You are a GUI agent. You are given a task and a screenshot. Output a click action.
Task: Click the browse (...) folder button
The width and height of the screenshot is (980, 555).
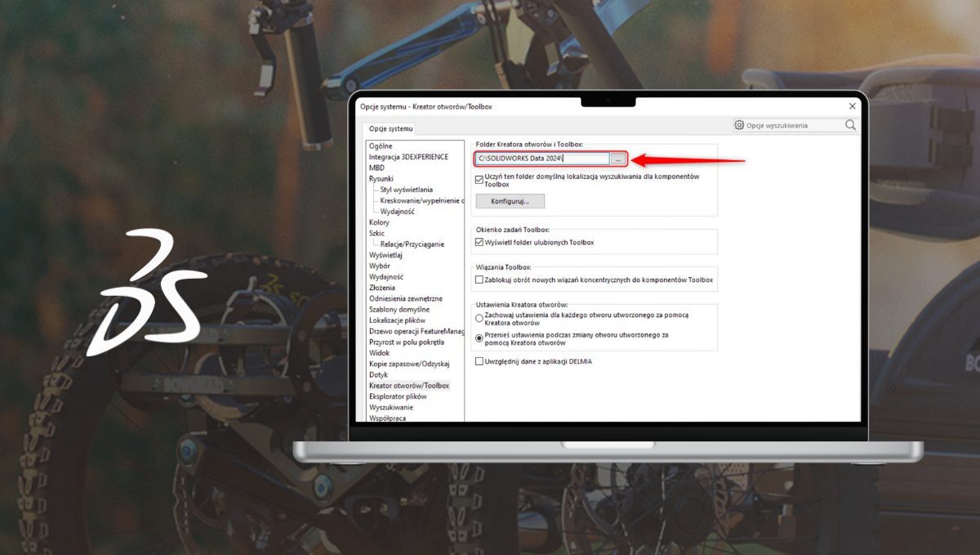click(x=618, y=159)
